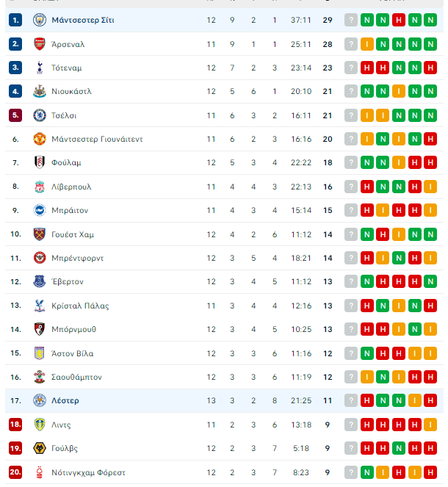Click the Wolves wolf-head logo

pos(40,448)
